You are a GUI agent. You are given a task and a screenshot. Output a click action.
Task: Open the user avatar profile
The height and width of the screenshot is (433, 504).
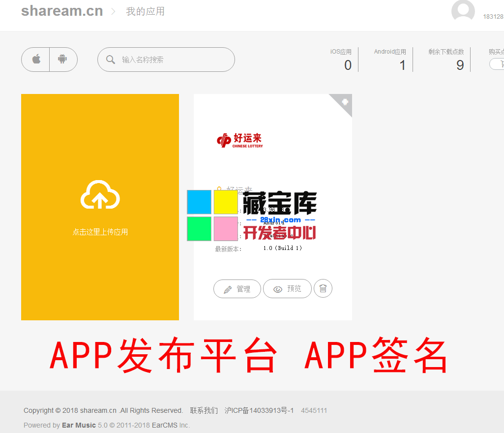463,10
